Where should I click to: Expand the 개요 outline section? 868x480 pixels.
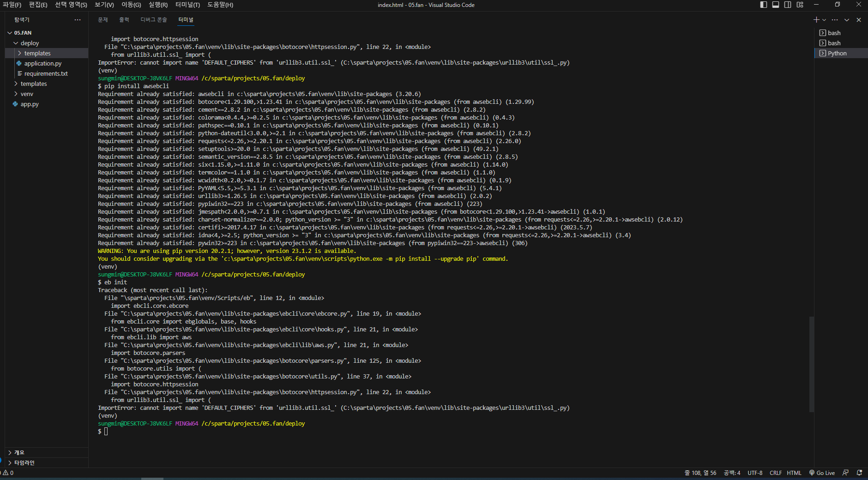click(x=46, y=452)
